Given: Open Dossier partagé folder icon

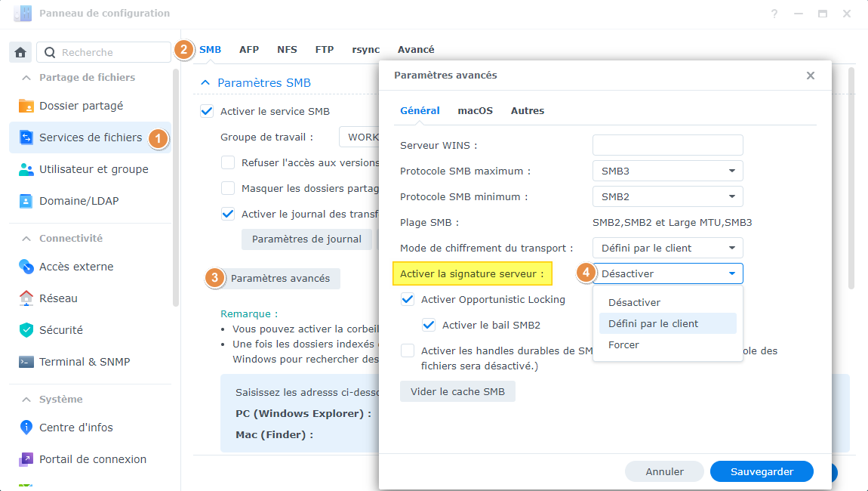Looking at the screenshot, I should [x=26, y=106].
